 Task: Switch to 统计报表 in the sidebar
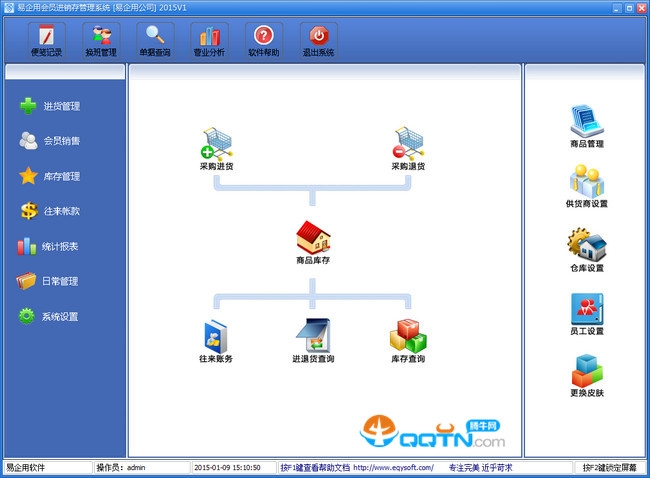(x=60, y=246)
